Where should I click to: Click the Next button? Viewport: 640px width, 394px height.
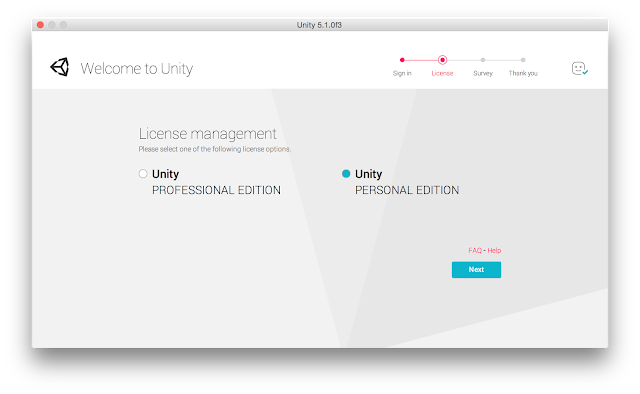476,269
